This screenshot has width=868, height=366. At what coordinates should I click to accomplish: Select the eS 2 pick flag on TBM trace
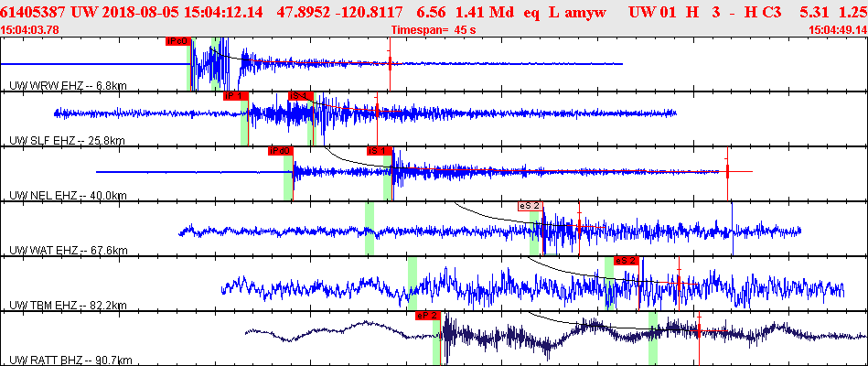point(627,261)
